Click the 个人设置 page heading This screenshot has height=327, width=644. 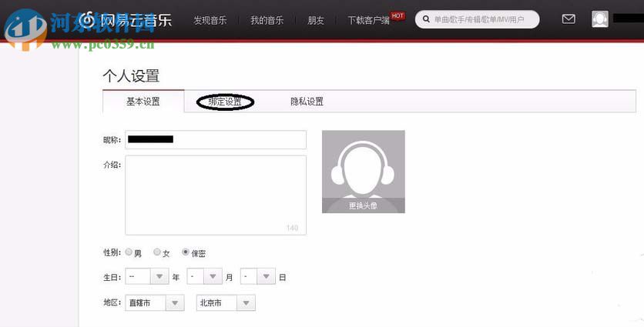[131, 76]
